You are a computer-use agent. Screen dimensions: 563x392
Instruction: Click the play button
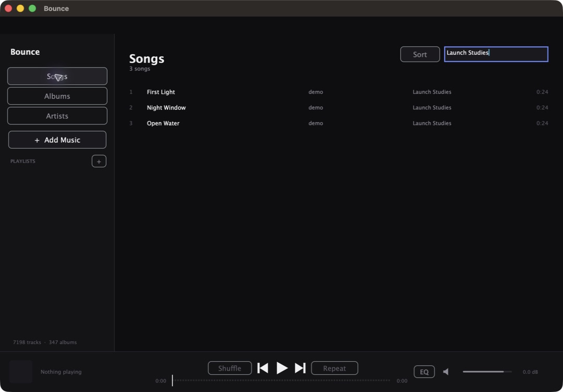pos(282,368)
